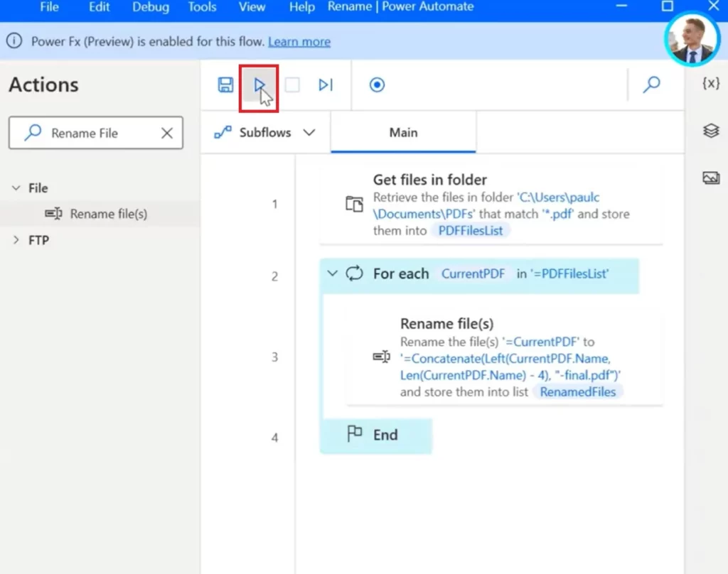Run next action with the step icon

[x=326, y=85]
